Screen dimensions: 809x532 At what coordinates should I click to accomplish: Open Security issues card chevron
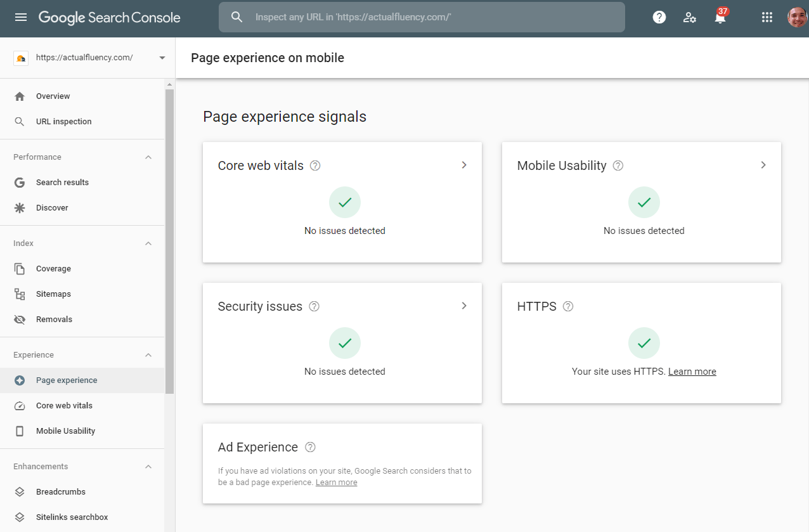pyautogui.click(x=464, y=306)
